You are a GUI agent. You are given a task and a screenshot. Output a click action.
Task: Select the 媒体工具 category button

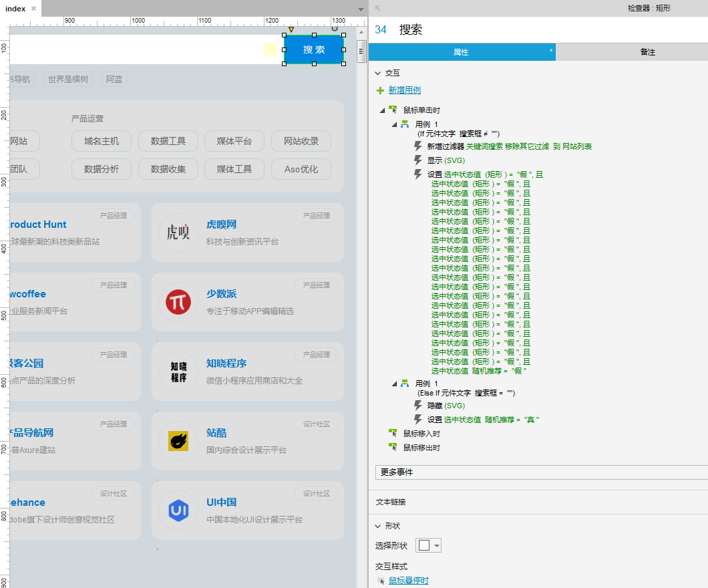(234, 169)
